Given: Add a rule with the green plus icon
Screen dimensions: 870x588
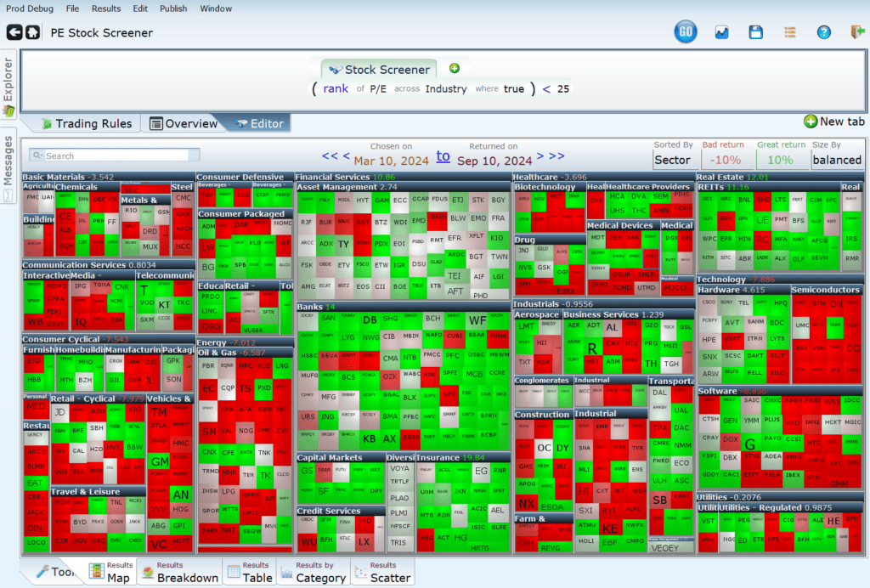Looking at the screenshot, I should [455, 68].
